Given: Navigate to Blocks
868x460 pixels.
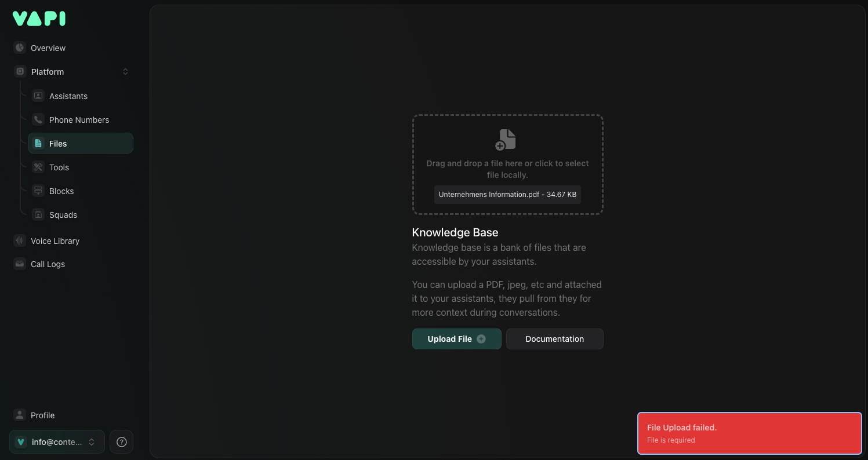Looking at the screenshot, I should pos(61,191).
